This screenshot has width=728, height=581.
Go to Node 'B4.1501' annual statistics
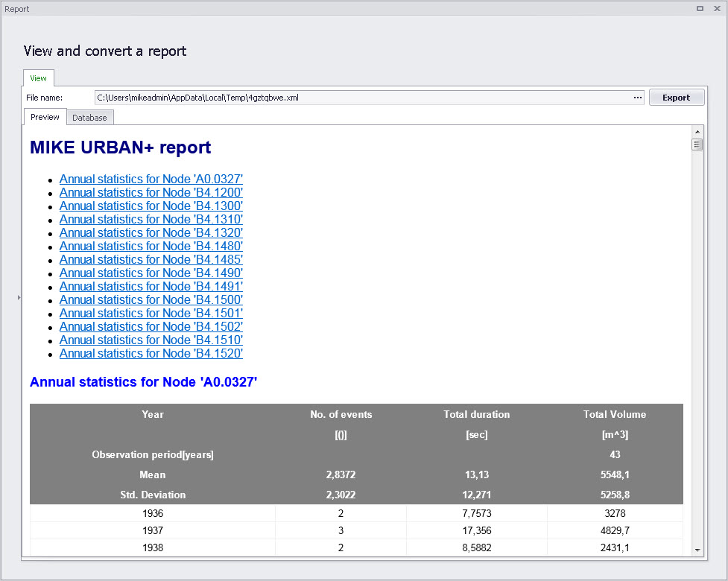(151, 314)
